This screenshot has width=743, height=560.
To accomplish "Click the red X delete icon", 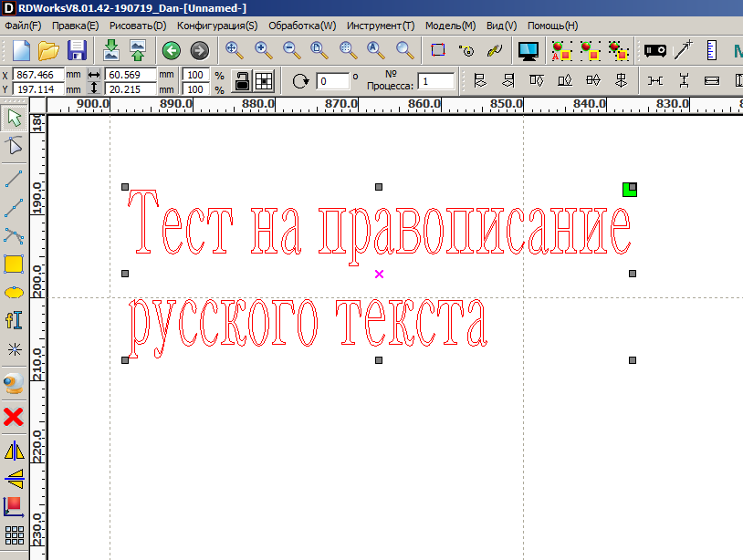I will pos(13,415).
